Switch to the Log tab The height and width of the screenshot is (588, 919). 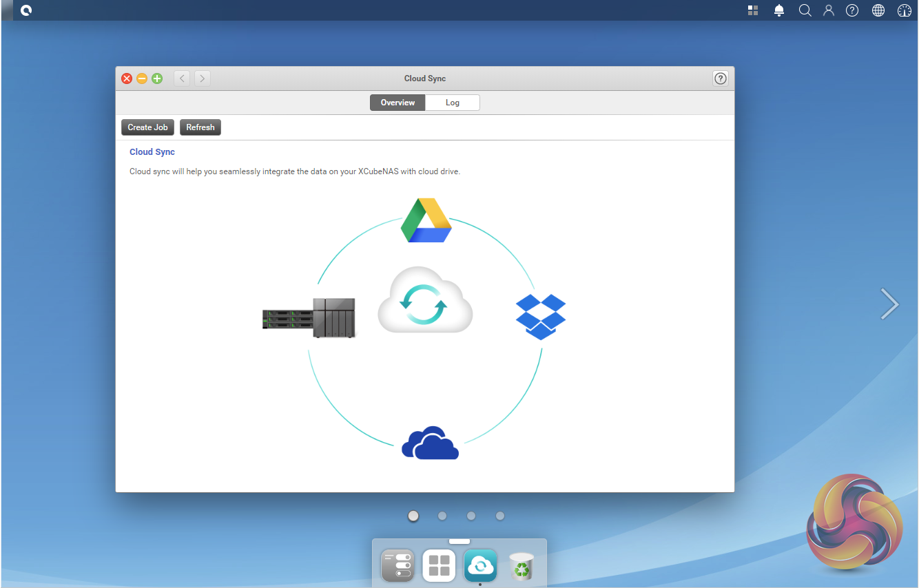tap(453, 103)
